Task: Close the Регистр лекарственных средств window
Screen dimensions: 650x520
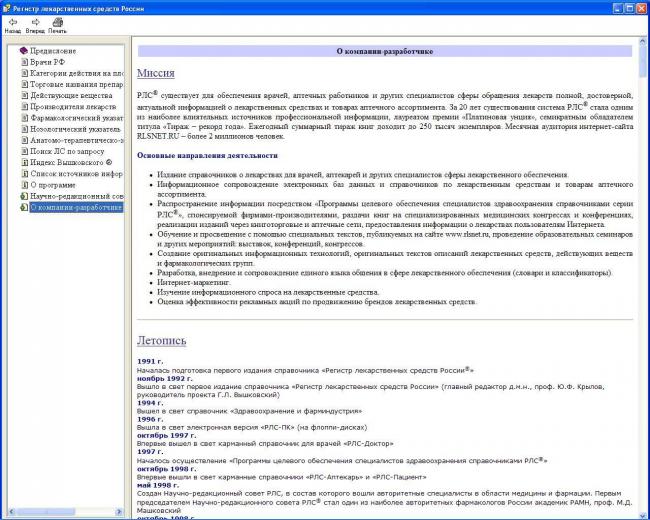Action: click(x=641, y=8)
